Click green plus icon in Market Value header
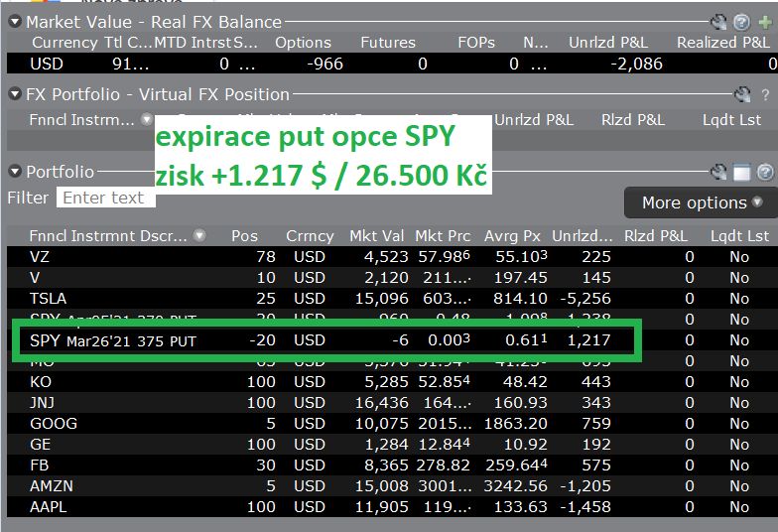Screen dimensions: 778x532 [x=766, y=22]
